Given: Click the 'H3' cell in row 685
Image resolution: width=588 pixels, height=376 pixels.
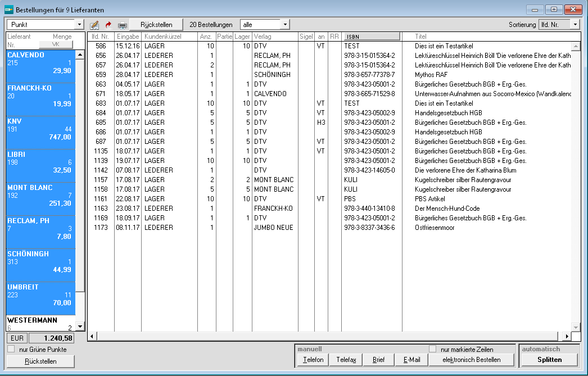Looking at the screenshot, I should (x=321, y=123).
